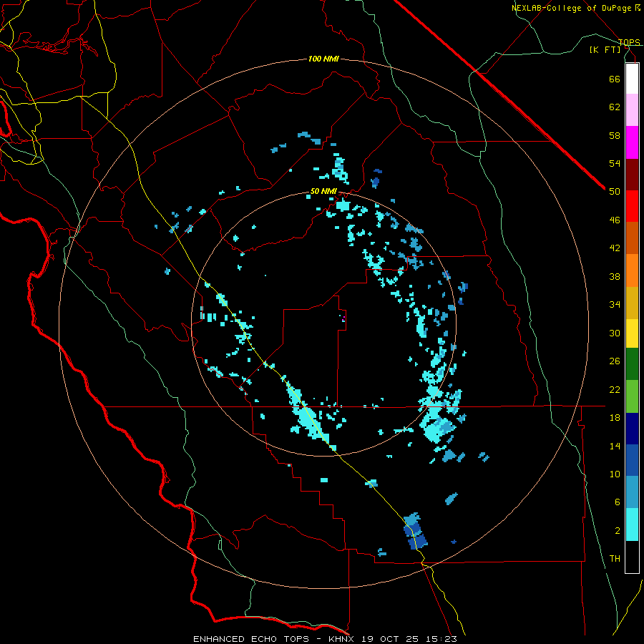Click the magenta pixel at radar center
The width and height of the screenshot is (644, 644).
[x=343, y=318]
